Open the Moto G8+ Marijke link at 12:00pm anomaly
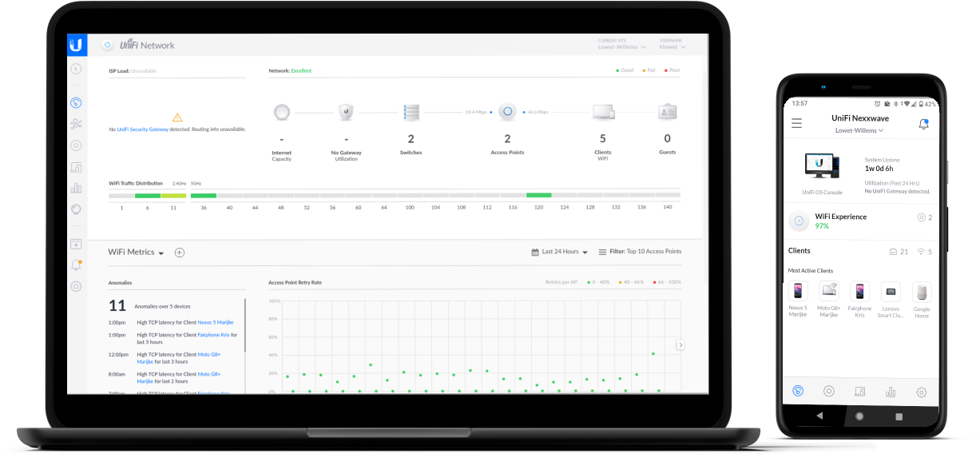The image size is (980, 454). click(208, 354)
